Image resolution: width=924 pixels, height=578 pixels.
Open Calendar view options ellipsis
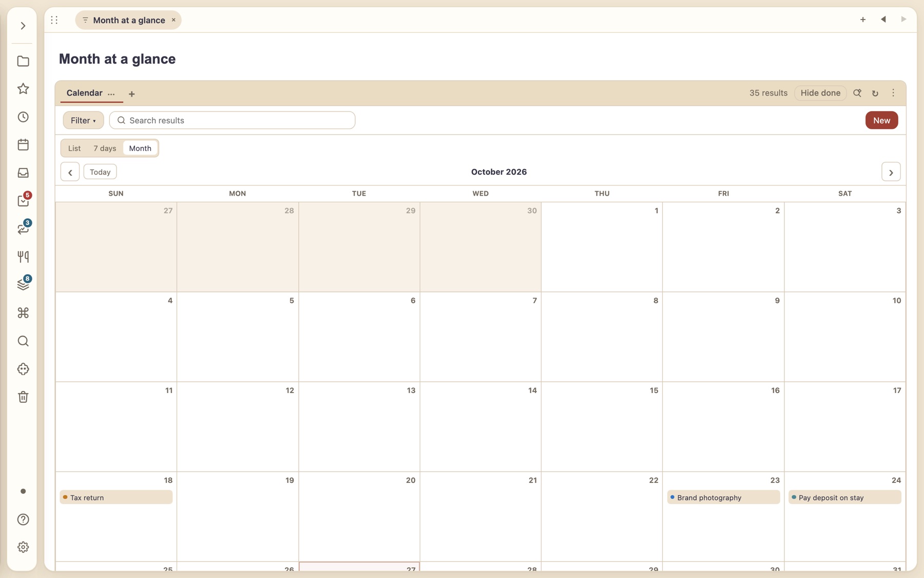111,94
